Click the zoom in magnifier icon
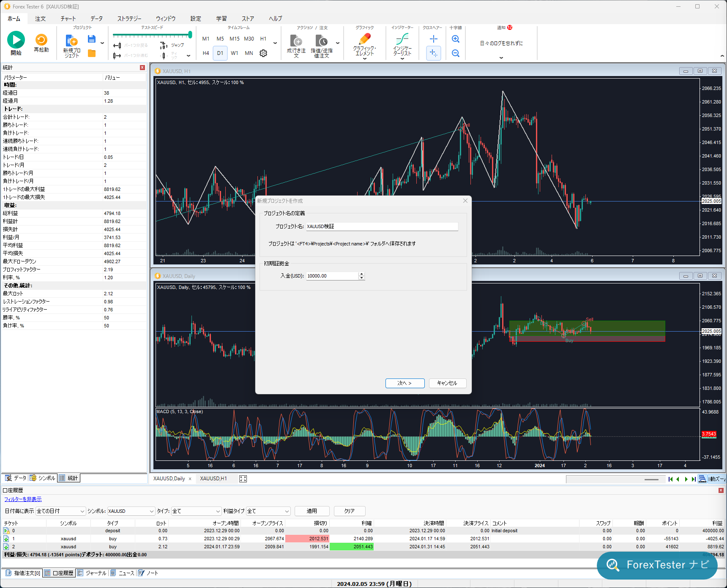Image resolution: width=727 pixels, height=588 pixels. tap(456, 39)
